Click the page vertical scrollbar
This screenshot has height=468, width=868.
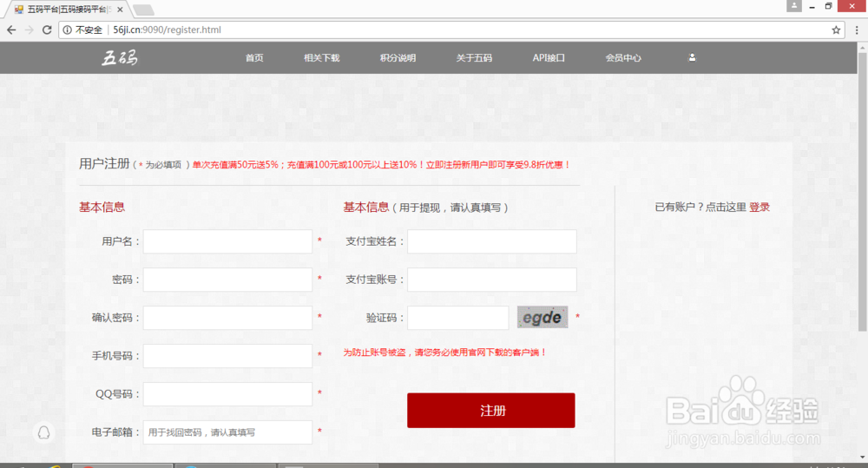coord(863,192)
